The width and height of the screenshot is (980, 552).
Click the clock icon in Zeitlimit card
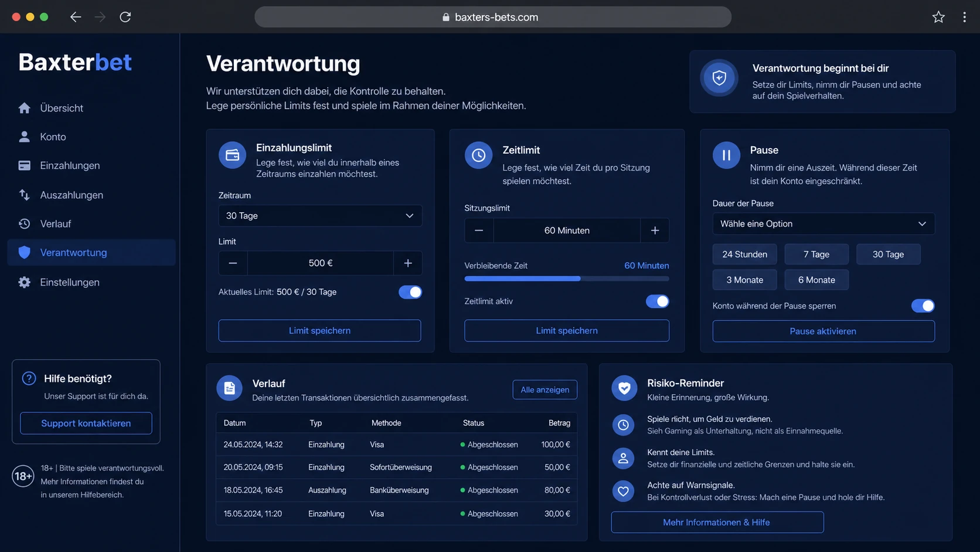point(479,155)
